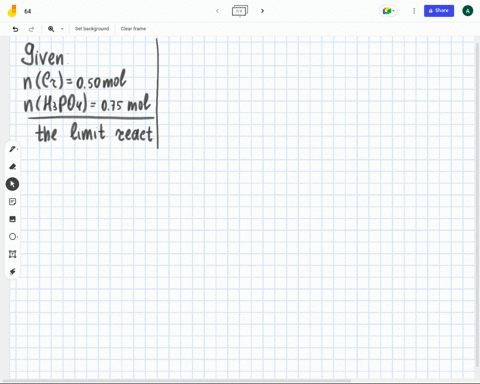The width and height of the screenshot is (480, 384).
Task: Activate the Select arrow tool
Action: (x=12, y=184)
